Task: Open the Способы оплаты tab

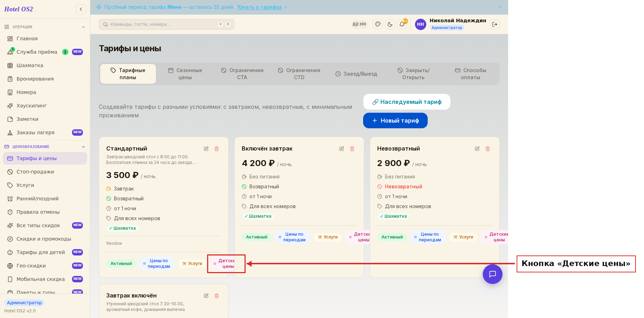Action: coord(470,74)
